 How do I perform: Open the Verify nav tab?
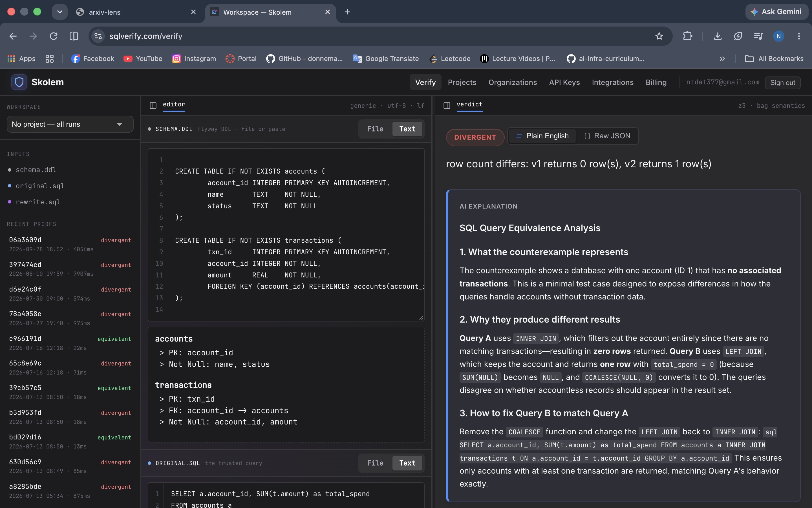[425, 82]
